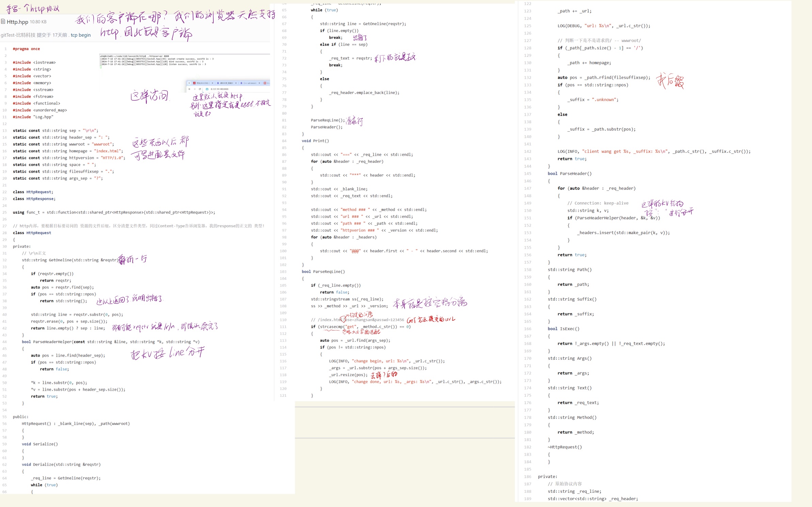
Task: Select the C++ url encode browser tab
Action: (x=249, y=83)
